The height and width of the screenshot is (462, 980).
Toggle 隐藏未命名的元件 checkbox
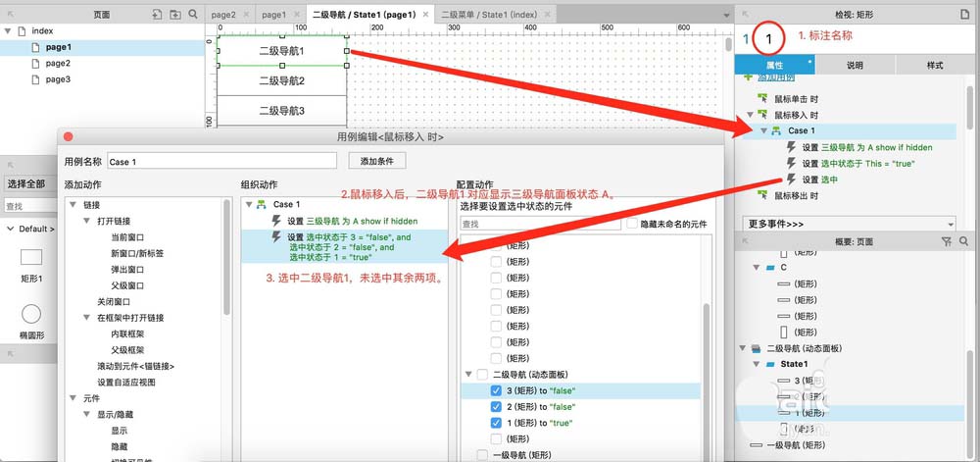[x=632, y=224]
